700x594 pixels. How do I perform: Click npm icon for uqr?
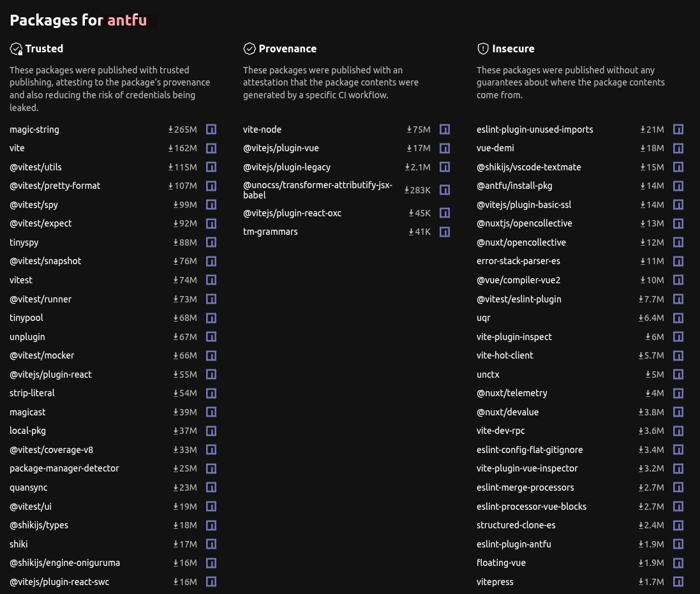click(678, 318)
